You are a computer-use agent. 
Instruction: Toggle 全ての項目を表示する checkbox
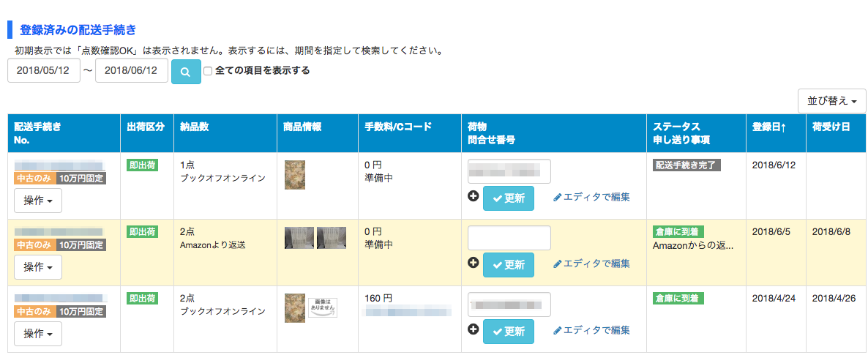tap(208, 71)
